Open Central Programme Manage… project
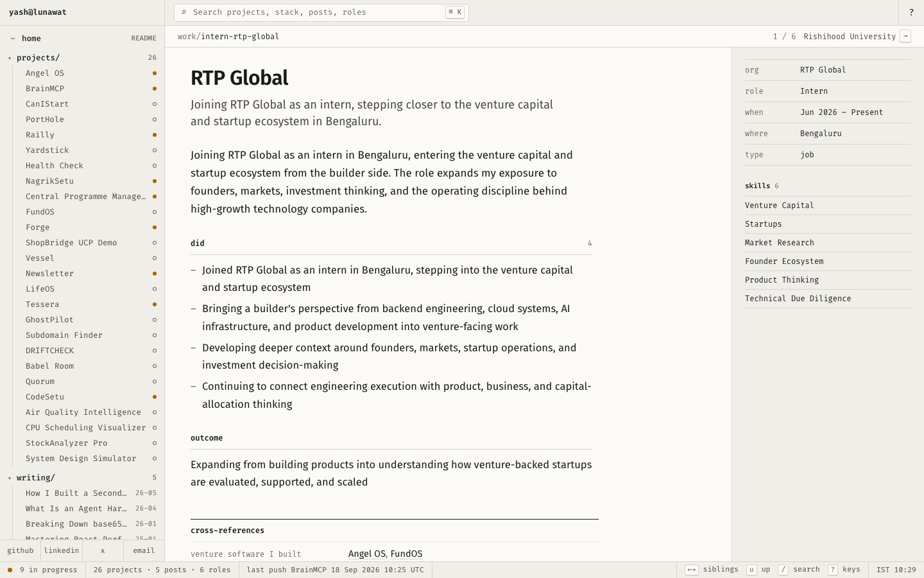924x578 pixels. point(90,197)
